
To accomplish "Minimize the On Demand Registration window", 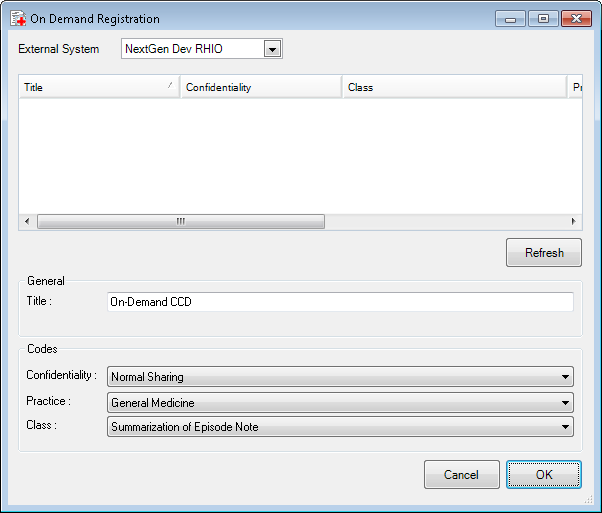I will pos(510,18).
